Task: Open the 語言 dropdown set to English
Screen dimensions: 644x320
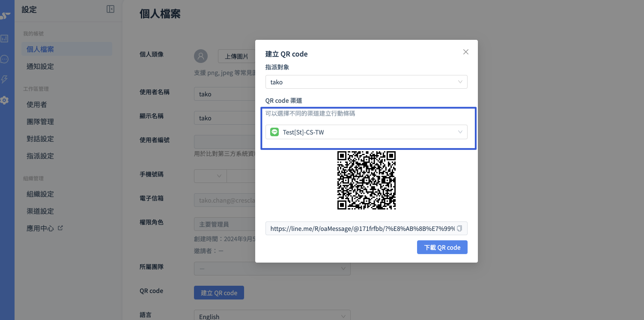Action: pos(272,316)
